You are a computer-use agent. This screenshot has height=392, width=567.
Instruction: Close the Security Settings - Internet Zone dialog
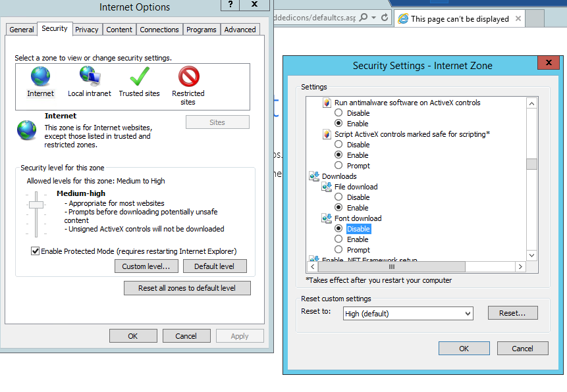[x=549, y=62]
